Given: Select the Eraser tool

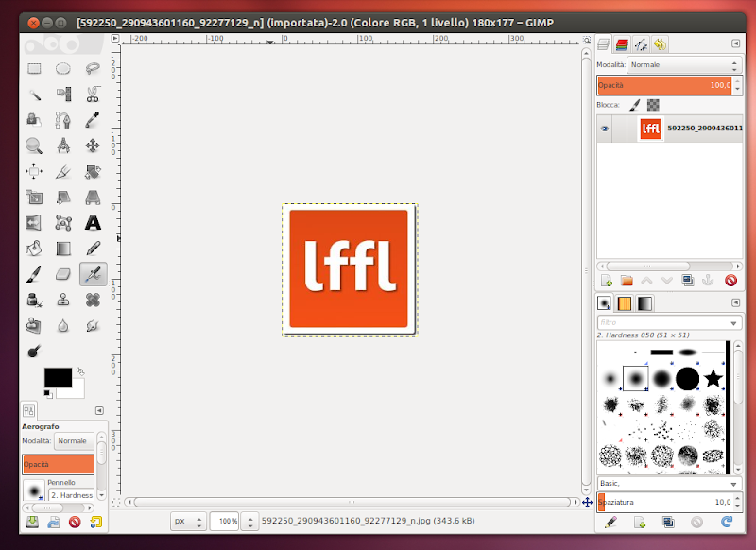Looking at the screenshot, I should pyautogui.click(x=63, y=274).
